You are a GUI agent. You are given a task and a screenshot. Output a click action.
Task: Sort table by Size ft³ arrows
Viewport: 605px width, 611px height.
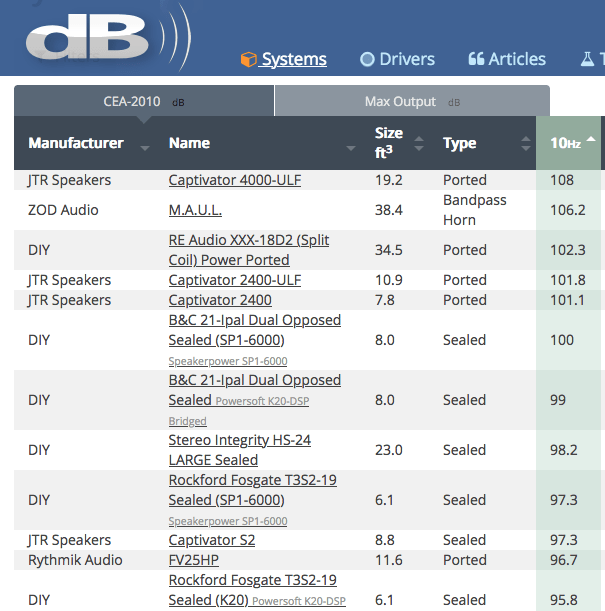click(x=419, y=143)
